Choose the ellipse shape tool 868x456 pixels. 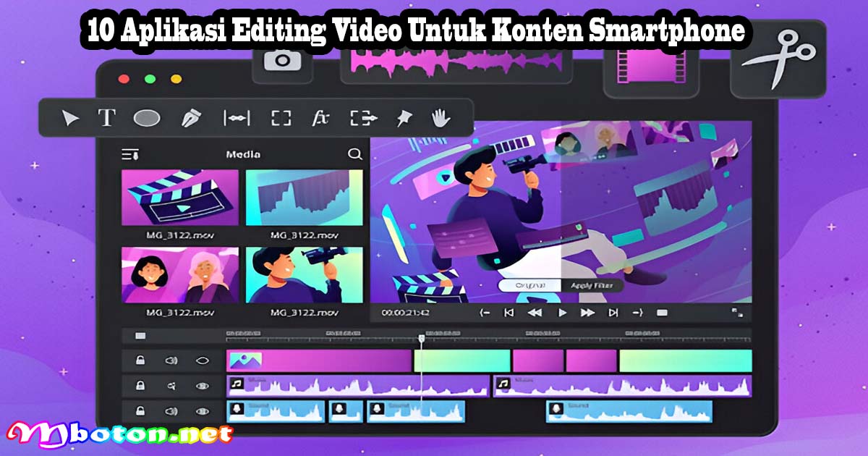pyautogui.click(x=147, y=118)
